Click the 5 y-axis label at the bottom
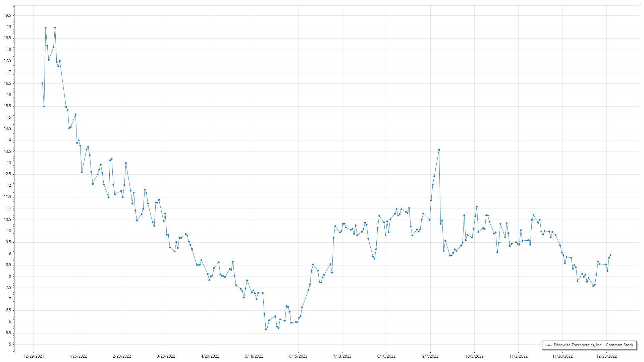644x362 pixels. pos(10,344)
